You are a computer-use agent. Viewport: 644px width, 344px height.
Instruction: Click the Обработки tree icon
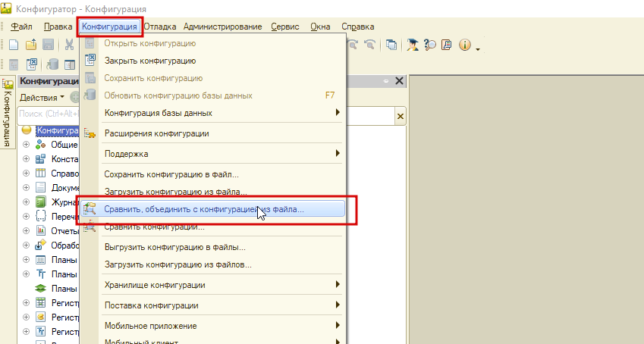click(41, 245)
